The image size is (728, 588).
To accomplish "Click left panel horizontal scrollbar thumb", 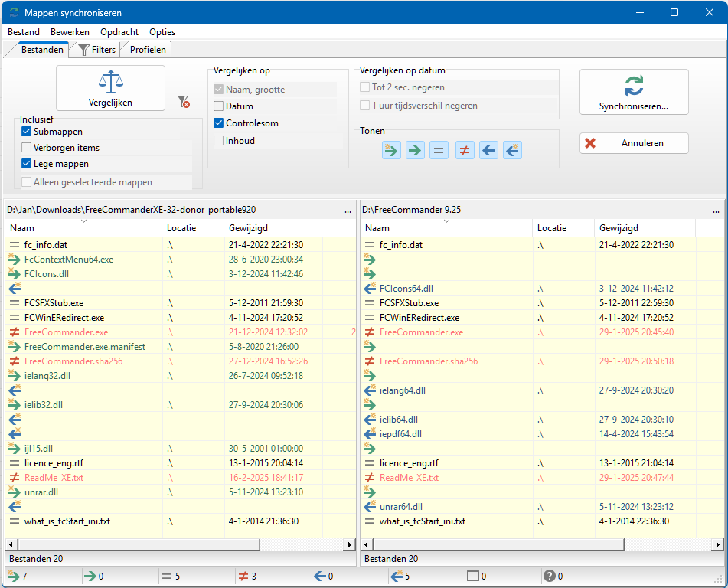I will 139,544.
